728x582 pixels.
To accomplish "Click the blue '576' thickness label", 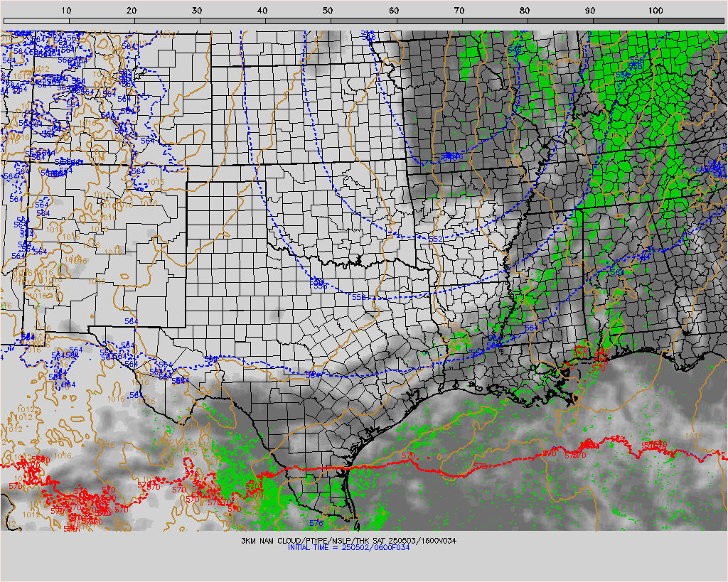I will [x=316, y=523].
